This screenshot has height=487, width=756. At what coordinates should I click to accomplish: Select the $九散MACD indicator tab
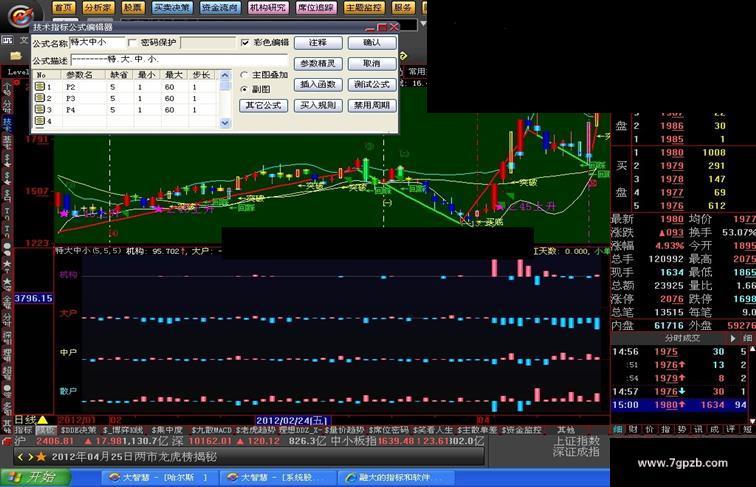tap(212, 430)
